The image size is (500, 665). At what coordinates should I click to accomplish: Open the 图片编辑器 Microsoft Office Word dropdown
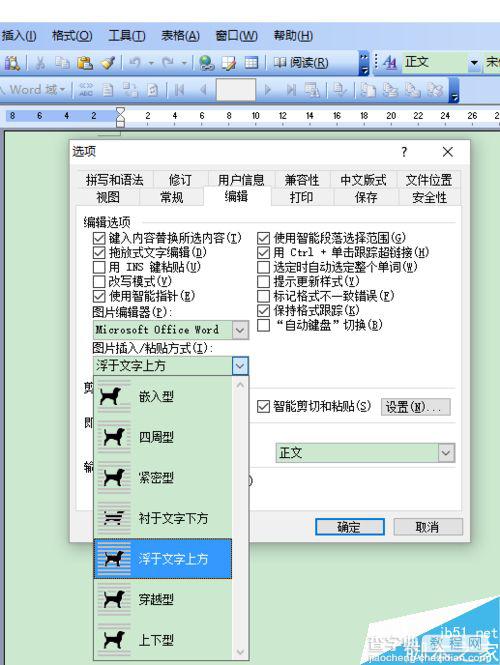pyautogui.click(x=240, y=330)
